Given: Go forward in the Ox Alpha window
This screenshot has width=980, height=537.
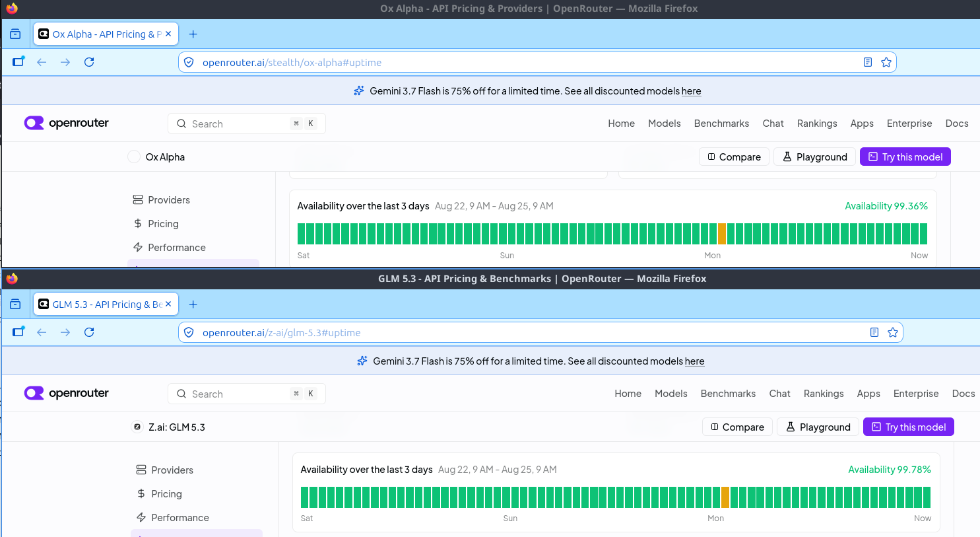Looking at the screenshot, I should click(65, 62).
